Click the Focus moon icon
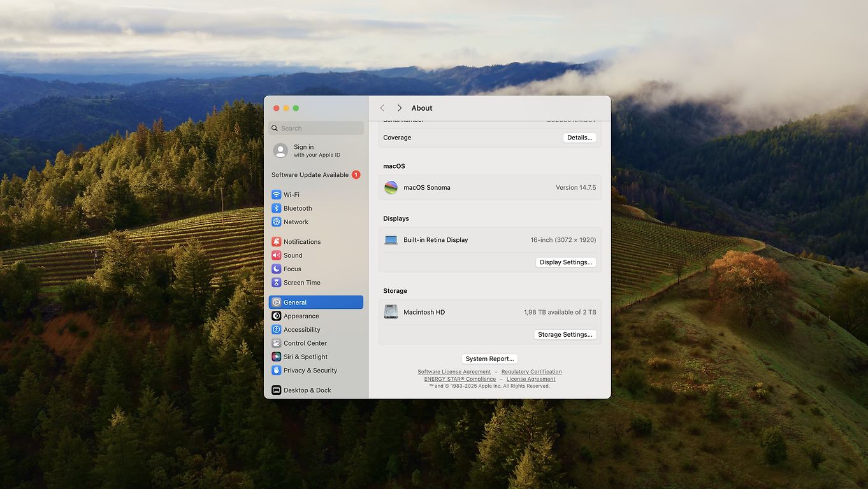The height and width of the screenshot is (489, 868). tap(276, 269)
